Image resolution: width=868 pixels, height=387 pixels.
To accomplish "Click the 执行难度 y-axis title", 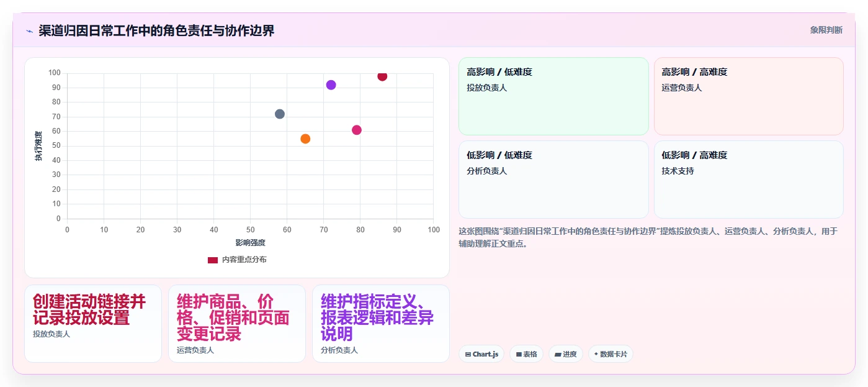I will pyautogui.click(x=38, y=146).
